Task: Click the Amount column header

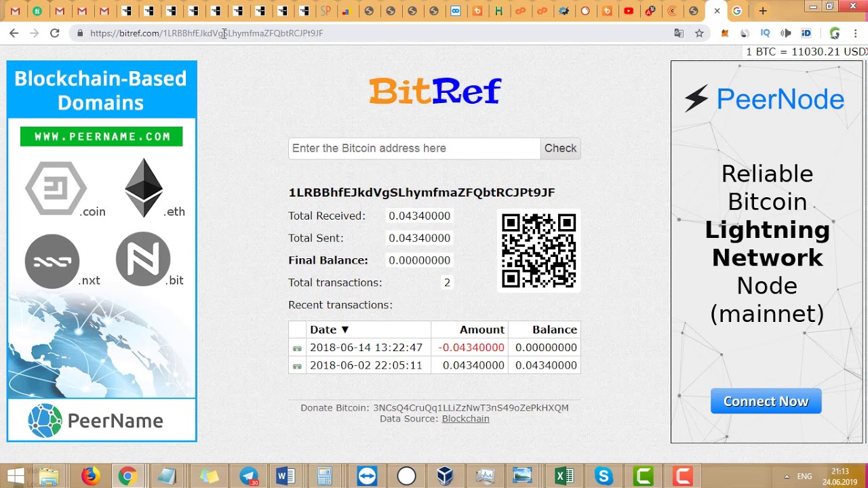Action: 482,329
